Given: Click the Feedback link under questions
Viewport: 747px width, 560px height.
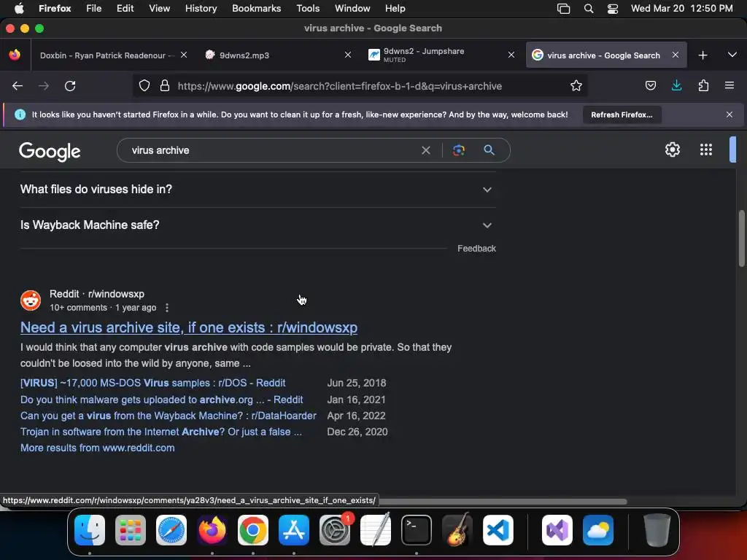Looking at the screenshot, I should tap(476, 249).
